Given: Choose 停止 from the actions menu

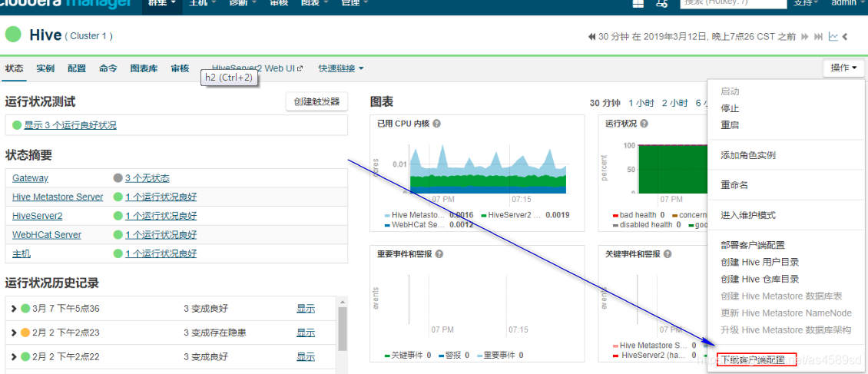Looking at the screenshot, I should point(730,108).
